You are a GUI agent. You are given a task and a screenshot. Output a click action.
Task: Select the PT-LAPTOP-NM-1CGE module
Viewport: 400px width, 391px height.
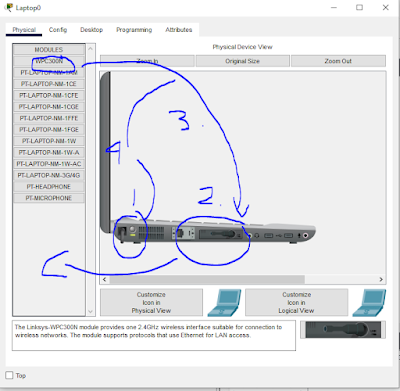(49, 107)
